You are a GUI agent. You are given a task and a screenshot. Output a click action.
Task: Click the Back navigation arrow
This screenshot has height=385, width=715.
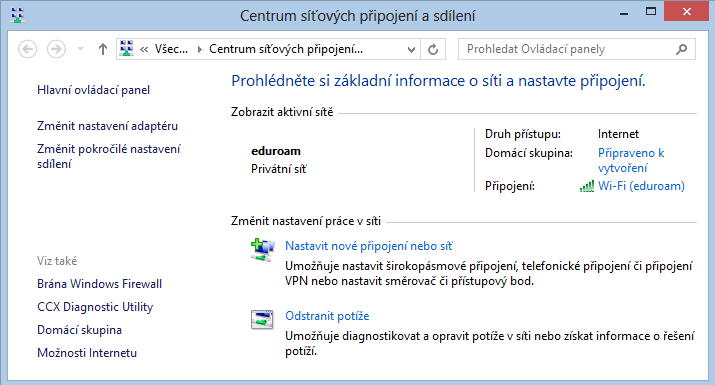click(27, 49)
